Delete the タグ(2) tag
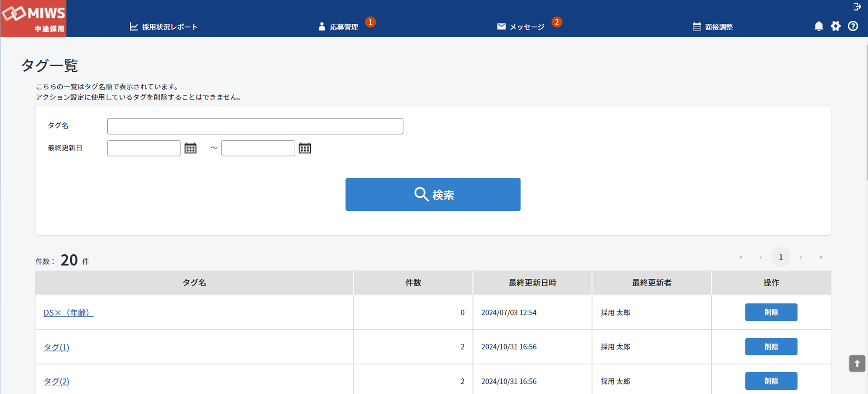The image size is (868, 394). [771, 381]
